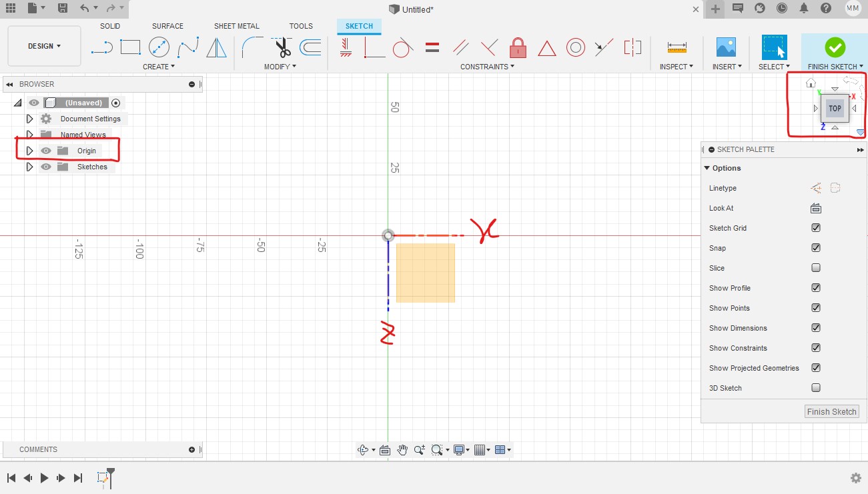The width and height of the screenshot is (868, 494).
Task: Open the MODIFY dropdown menu
Action: (280, 67)
